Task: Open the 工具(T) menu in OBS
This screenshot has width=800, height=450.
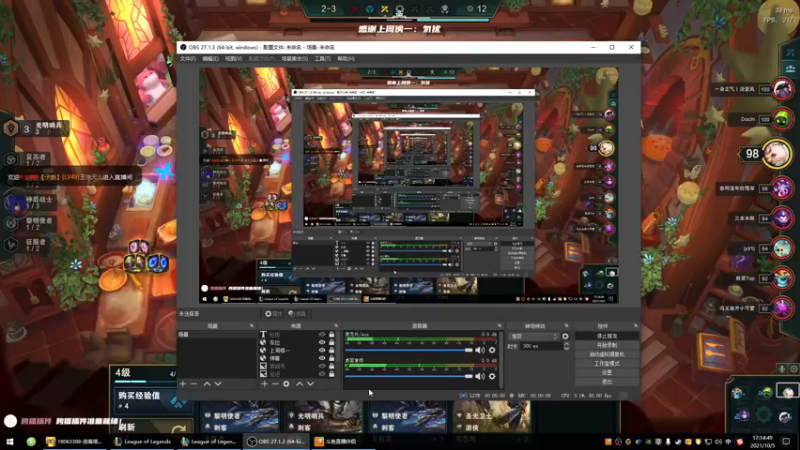Action: [322, 59]
